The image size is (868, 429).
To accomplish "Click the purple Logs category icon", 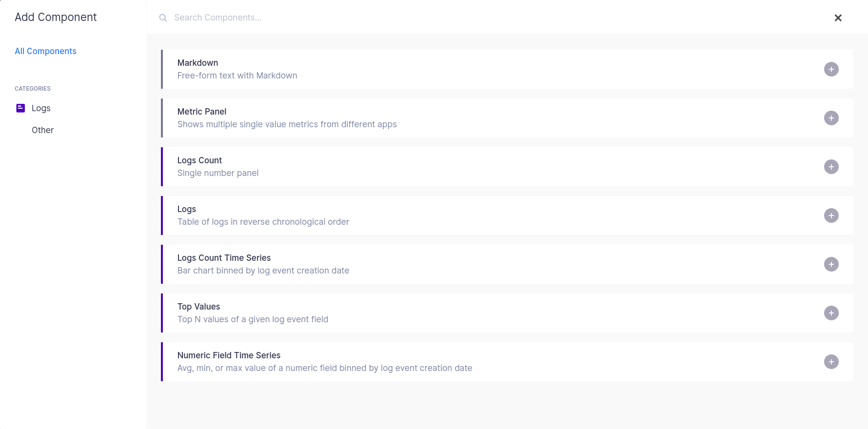I will click(20, 108).
